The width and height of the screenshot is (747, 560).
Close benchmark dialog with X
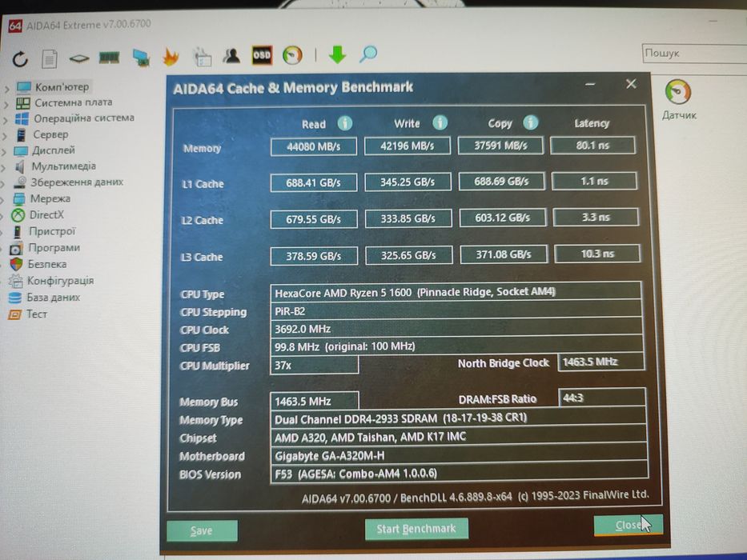(631, 84)
